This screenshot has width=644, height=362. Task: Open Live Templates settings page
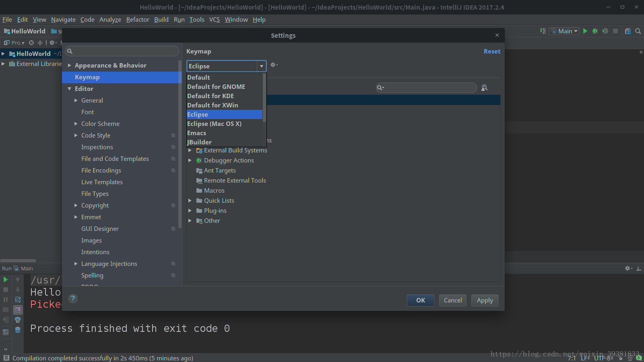102,182
